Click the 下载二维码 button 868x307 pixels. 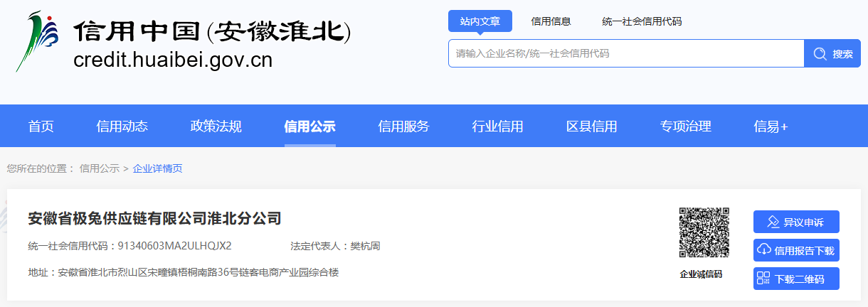(x=796, y=279)
